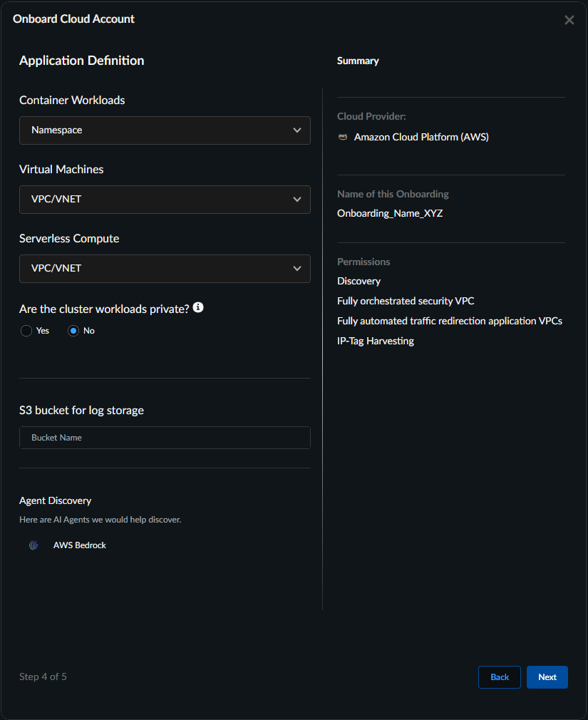Screen dimensions: 588x720
Task: Click the IP-Tag Harvesting permission entry
Action: click(376, 341)
